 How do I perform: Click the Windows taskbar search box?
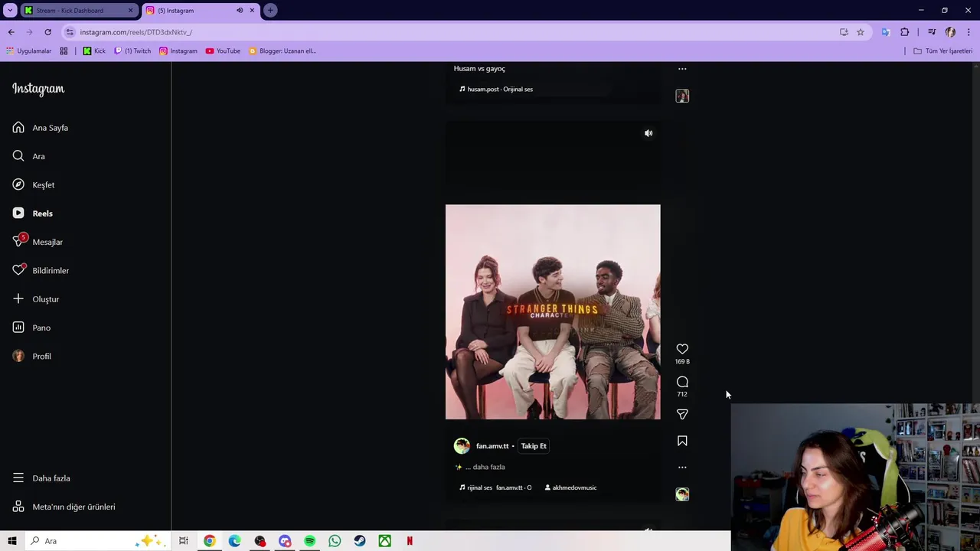[x=97, y=541]
